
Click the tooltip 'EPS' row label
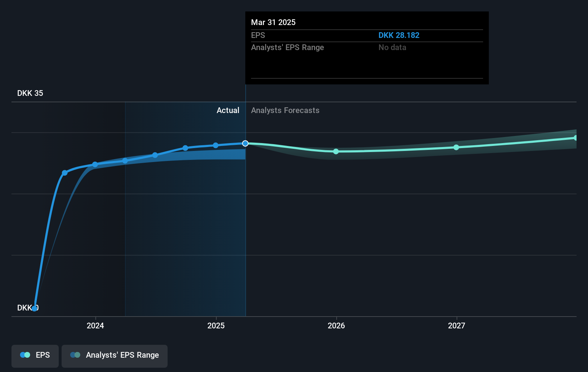[x=258, y=35]
